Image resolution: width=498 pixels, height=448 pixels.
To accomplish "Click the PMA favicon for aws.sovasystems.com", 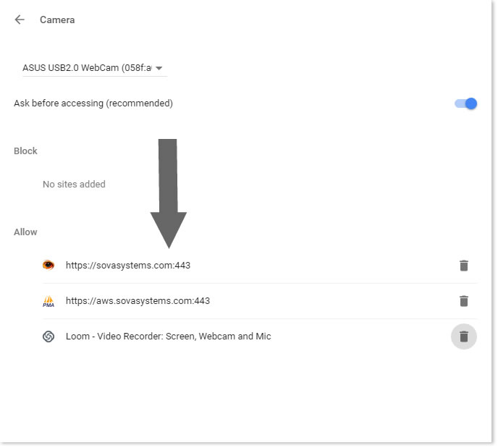I will click(x=48, y=301).
